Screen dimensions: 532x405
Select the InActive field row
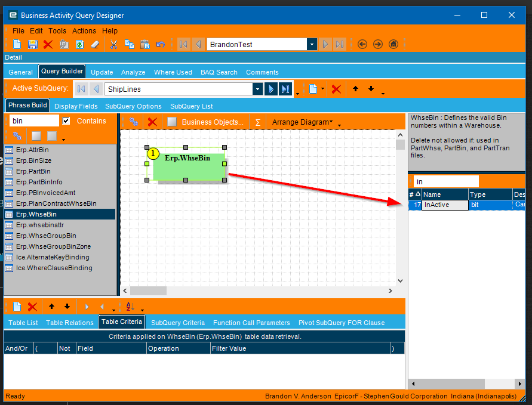point(466,205)
